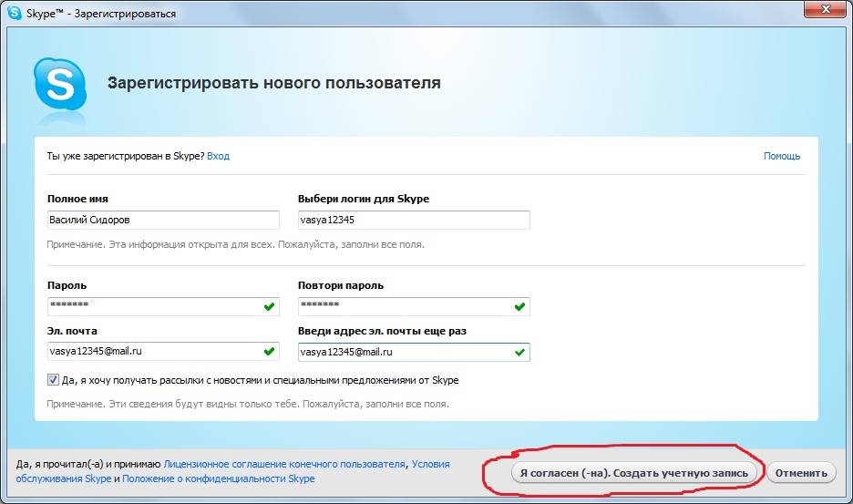This screenshot has height=504, width=853.
Task: Click the Эл. почта label
Action: pos(72,331)
